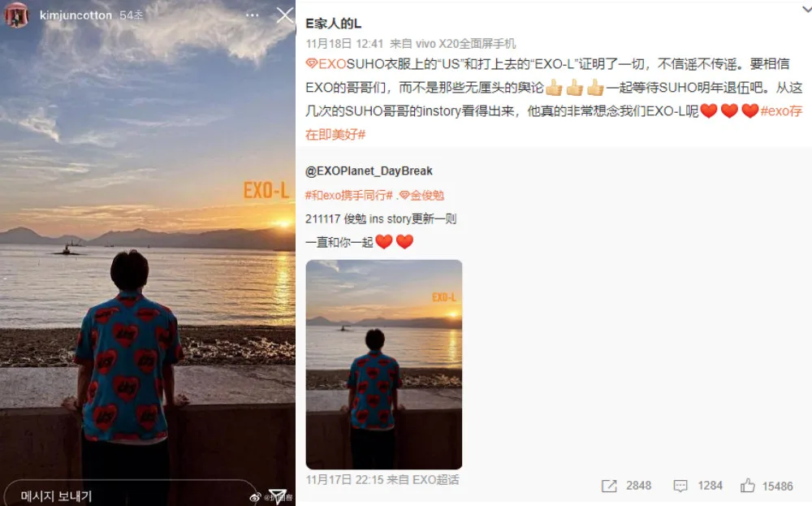This screenshot has width=812, height=506.
Task: Expand the post options chevron at top right
Action: click(806, 8)
